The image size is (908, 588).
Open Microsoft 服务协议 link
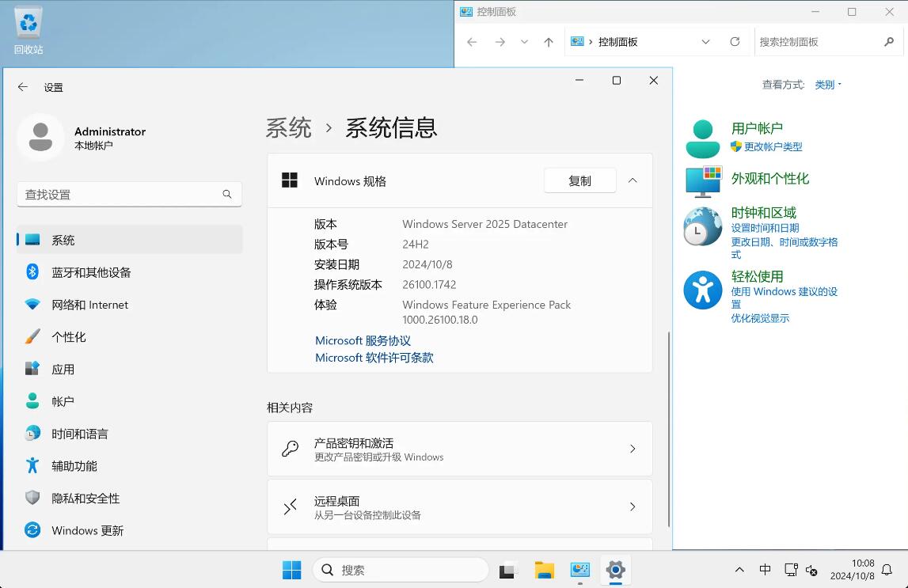click(x=363, y=340)
